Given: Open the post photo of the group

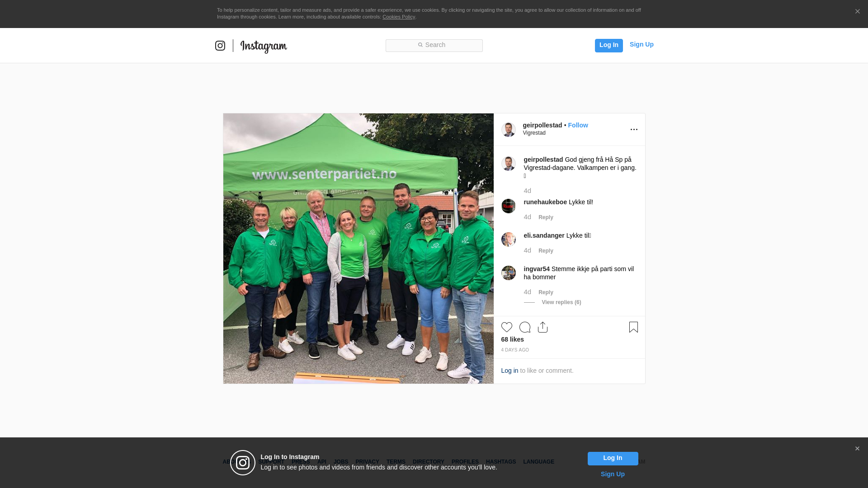Looking at the screenshot, I should 359,249.
